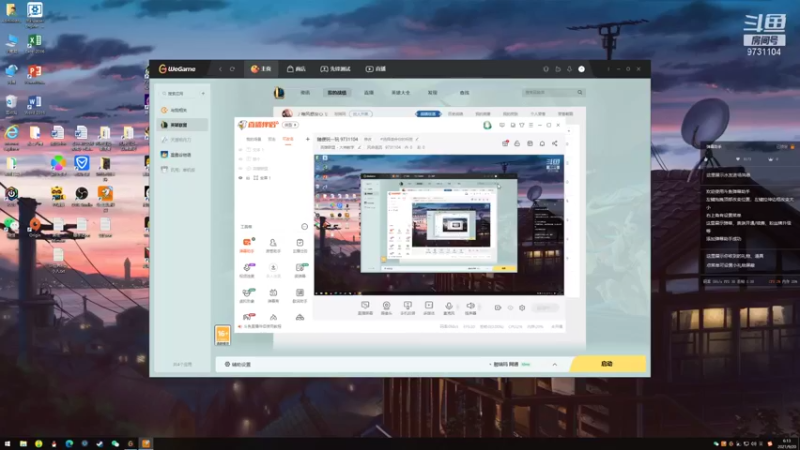This screenshot has height=450, width=800.
Task: Open Internet Explorer desktop shortcut
Action: click(x=11, y=136)
